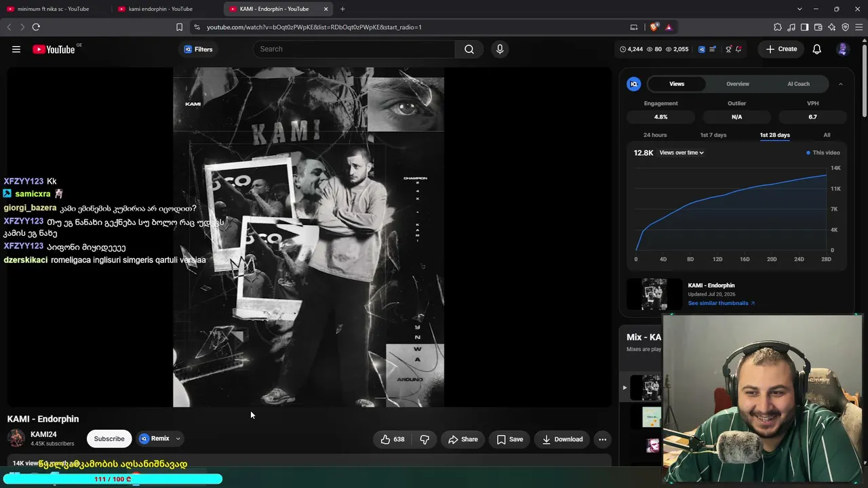868x488 pixels.
Task: Open a new browser tab
Action: pyautogui.click(x=342, y=9)
